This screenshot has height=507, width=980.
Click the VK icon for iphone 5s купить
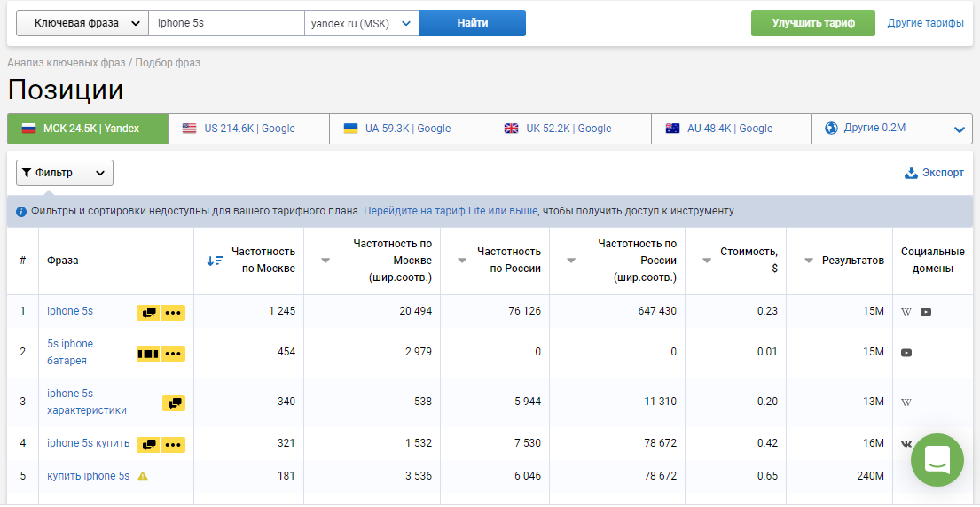coord(906,444)
